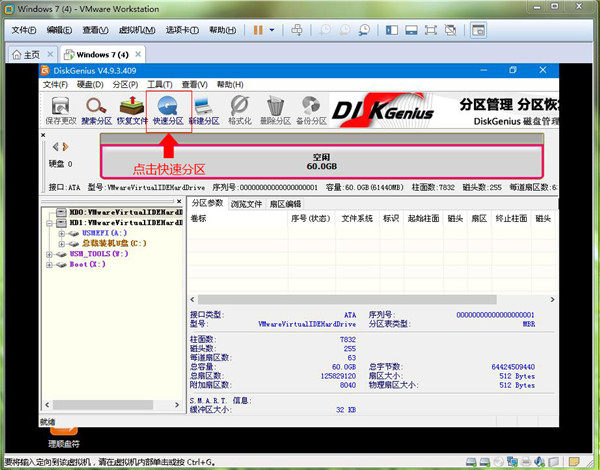Click the VMware console view icon
This screenshot has width=600, height=470.
click(478, 30)
